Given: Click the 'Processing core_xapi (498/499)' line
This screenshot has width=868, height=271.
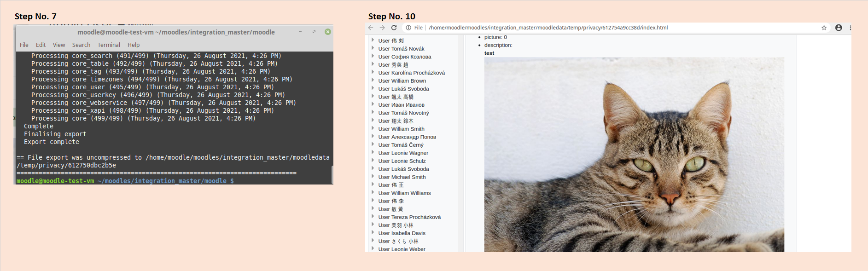Looking at the screenshot, I should pyautogui.click(x=152, y=110).
